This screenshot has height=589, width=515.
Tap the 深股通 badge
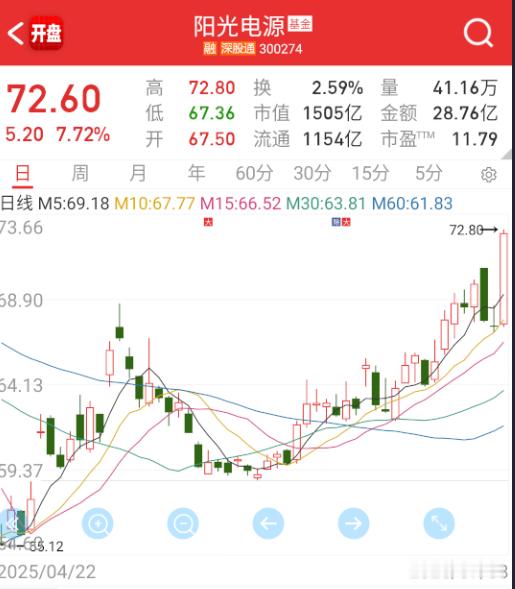[237, 48]
